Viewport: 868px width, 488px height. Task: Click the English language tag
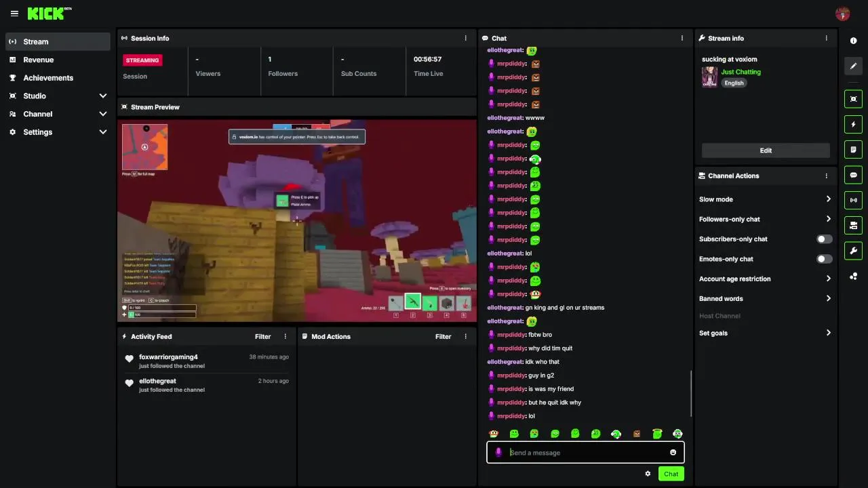(734, 83)
